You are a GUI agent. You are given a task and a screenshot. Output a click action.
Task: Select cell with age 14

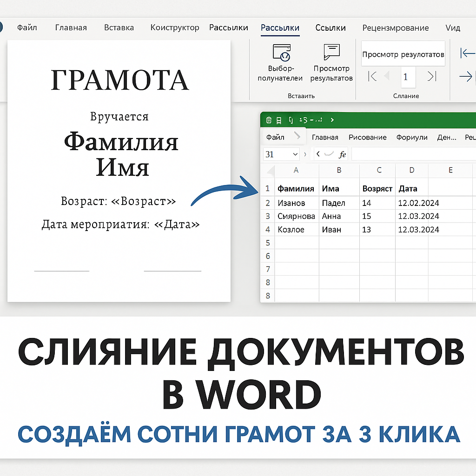[377, 203]
